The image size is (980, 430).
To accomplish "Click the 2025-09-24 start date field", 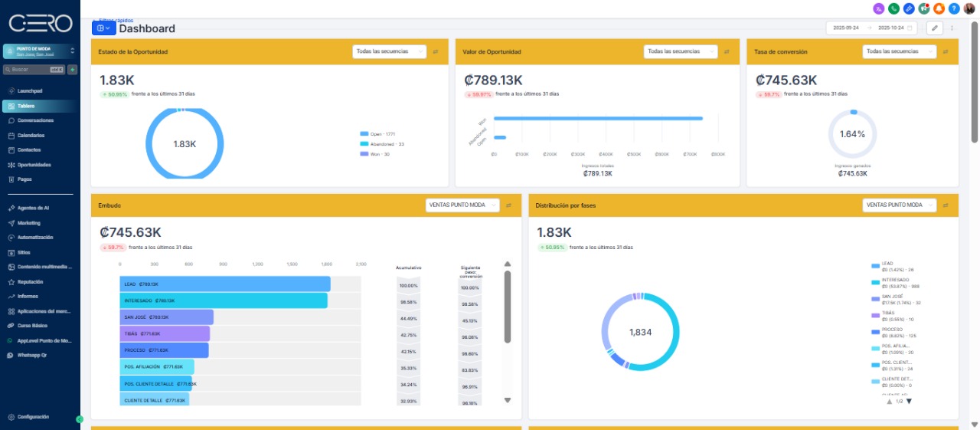I will 845,28.
